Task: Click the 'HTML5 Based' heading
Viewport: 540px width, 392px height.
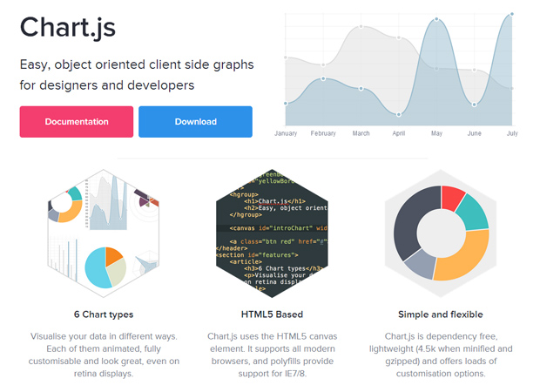Action: click(x=272, y=314)
